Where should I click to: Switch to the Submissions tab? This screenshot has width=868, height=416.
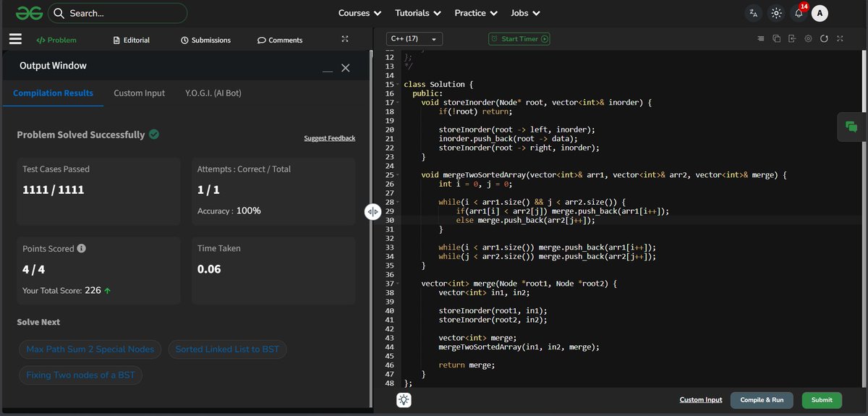pos(206,40)
